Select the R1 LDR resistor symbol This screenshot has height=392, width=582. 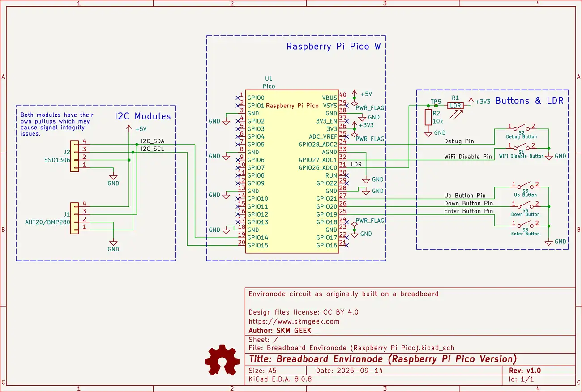(456, 106)
